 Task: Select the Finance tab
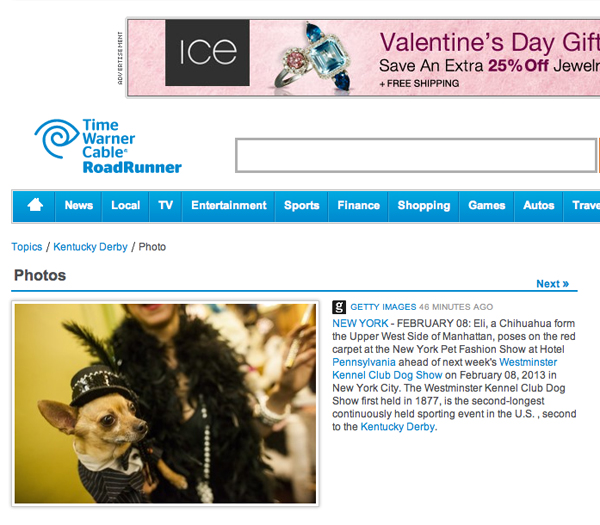click(359, 205)
